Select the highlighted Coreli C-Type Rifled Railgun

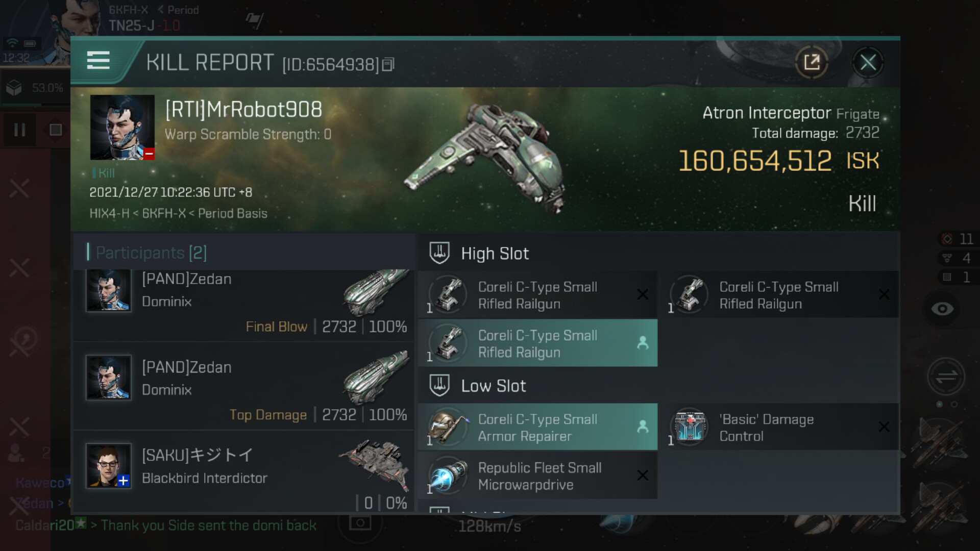pos(537,343)
